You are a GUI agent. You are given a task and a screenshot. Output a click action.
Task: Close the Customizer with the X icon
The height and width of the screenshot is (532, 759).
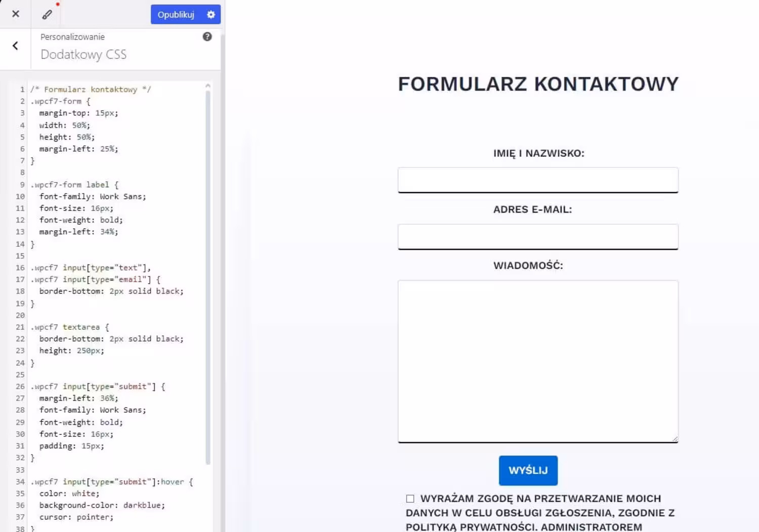[x=16, y=14]
